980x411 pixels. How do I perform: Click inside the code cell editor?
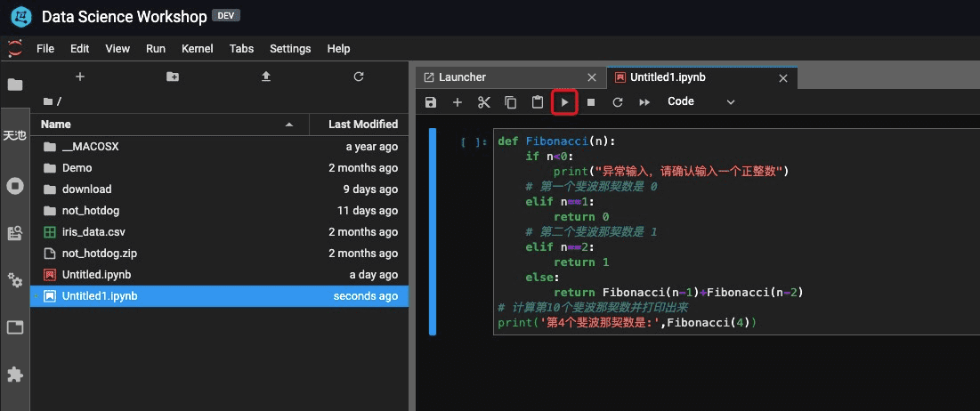click(736, 232)
